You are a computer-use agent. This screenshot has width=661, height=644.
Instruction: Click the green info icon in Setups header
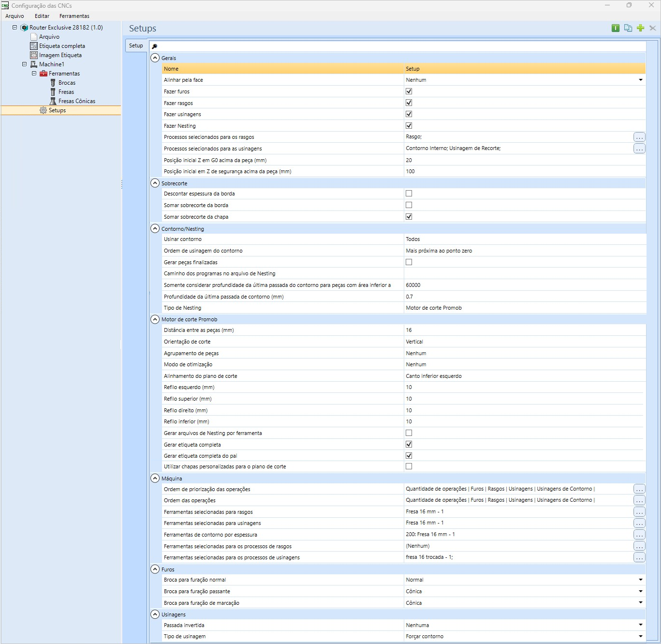click(616, 28)
